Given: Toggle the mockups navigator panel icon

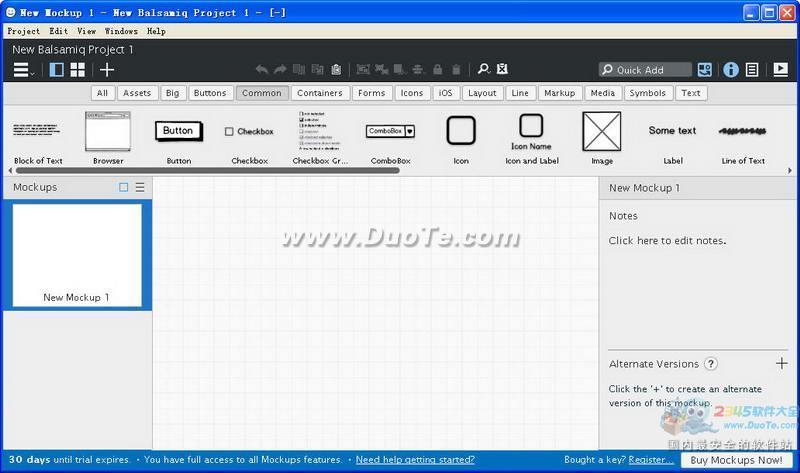Looking at the screenshot, I should [x=56, y=69].
